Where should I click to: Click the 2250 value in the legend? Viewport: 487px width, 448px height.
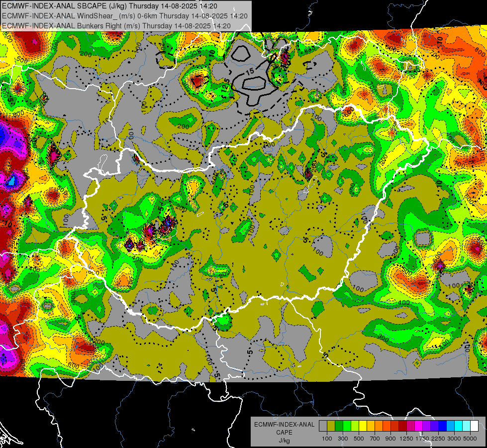pyautogui.click(x=438, y=439)
